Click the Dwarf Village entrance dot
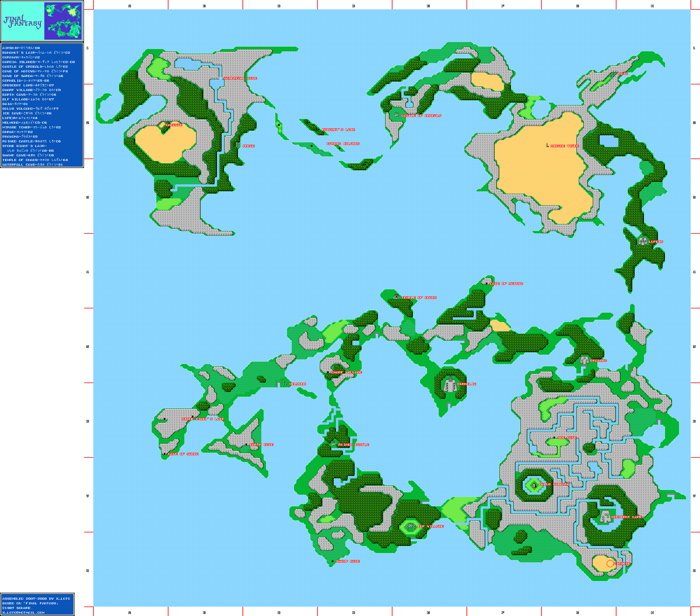The height and width of the screenshot is (616, 700). tap(328, 372)
